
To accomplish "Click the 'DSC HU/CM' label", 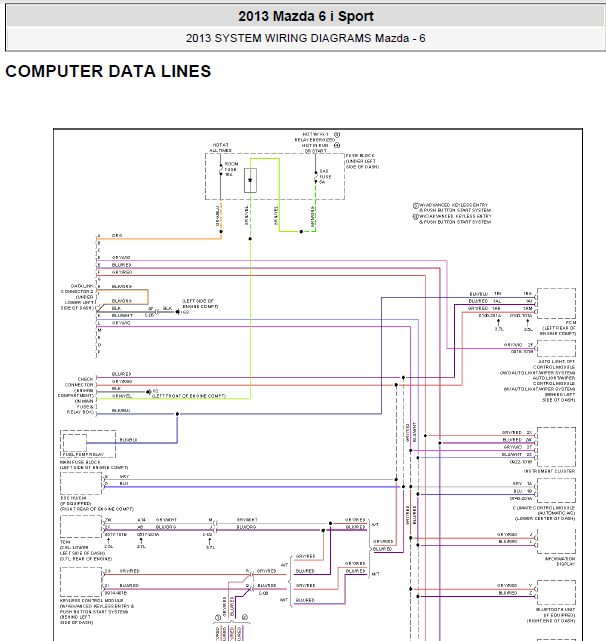I will (x=73, y=498).
